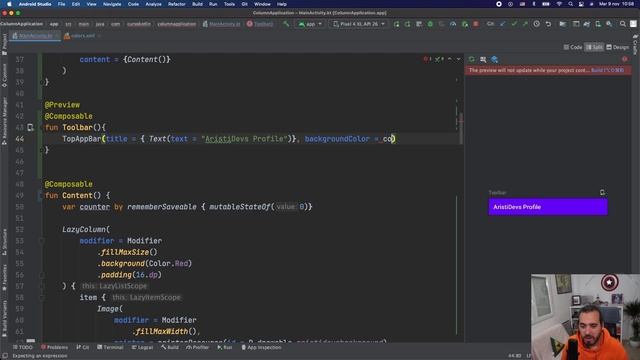Switch to the MainActivity.kt editor tab
This screenshot has height=360, width=640.
36,36
